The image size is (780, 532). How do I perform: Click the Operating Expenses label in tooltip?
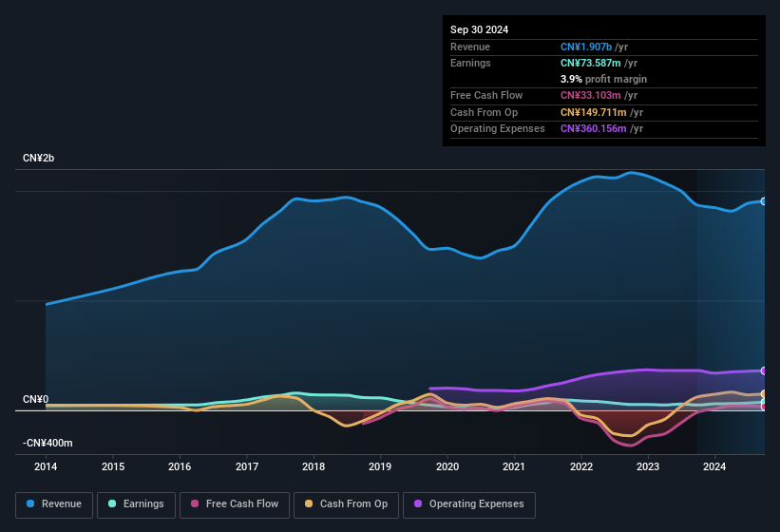[498, 128]
